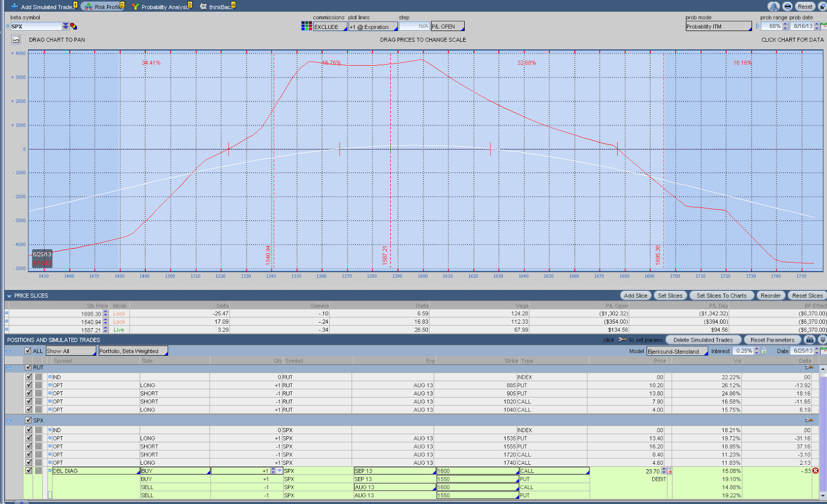Toggle the ALL positions checkbox

coord(28,351)
